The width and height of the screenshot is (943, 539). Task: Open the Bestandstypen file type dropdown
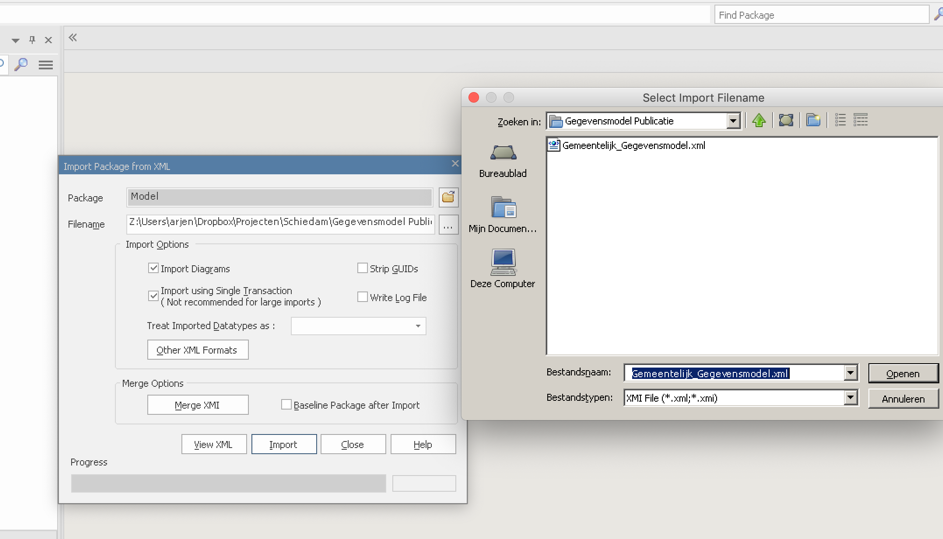(x=850, y=398)
